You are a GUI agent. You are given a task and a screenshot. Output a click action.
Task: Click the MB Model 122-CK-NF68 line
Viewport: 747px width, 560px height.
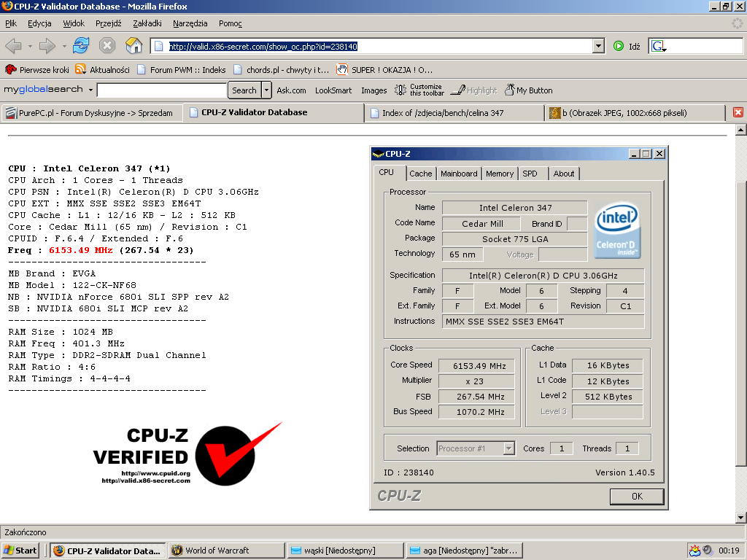pyautogui.click(x=72, y=285)
